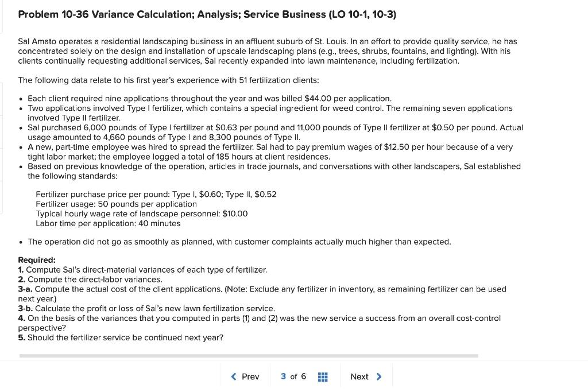Select requirement 1 about direct-material variances

[x=143, y=270]
